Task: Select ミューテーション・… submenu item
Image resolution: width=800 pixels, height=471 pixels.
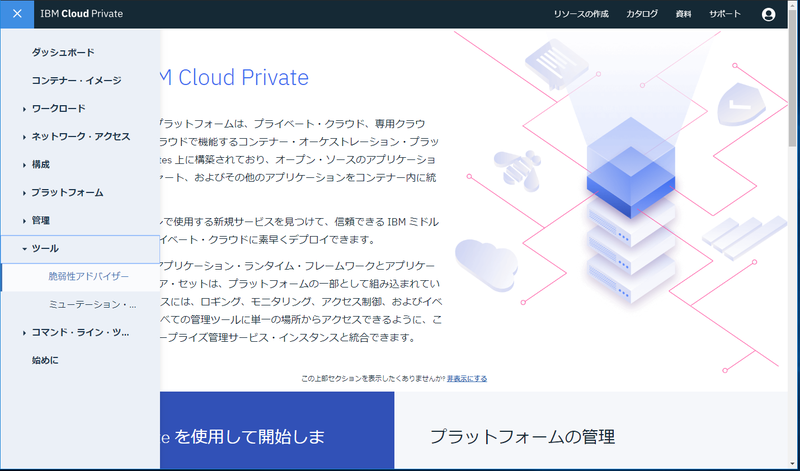Action: point(92,305)
